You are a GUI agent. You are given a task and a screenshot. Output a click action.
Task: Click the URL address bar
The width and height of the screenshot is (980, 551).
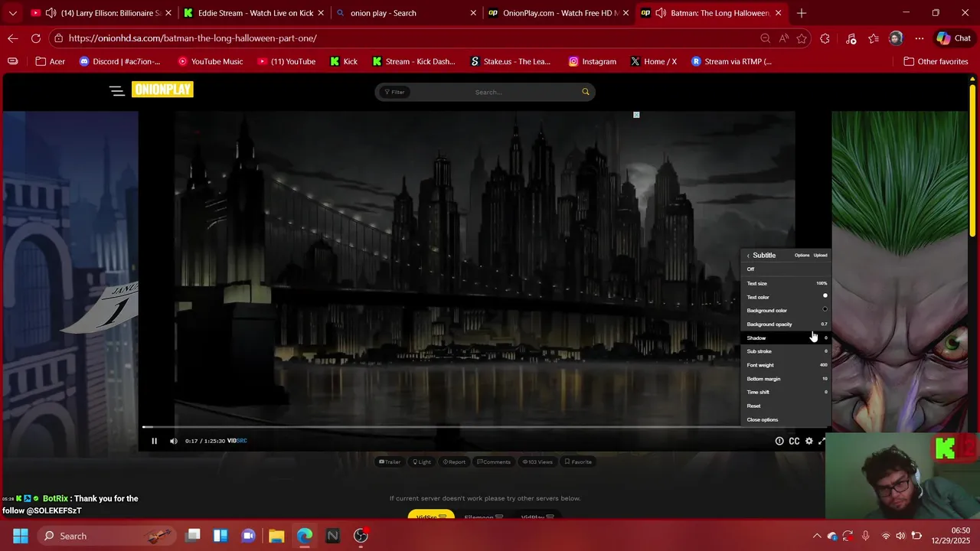(406, 38)
